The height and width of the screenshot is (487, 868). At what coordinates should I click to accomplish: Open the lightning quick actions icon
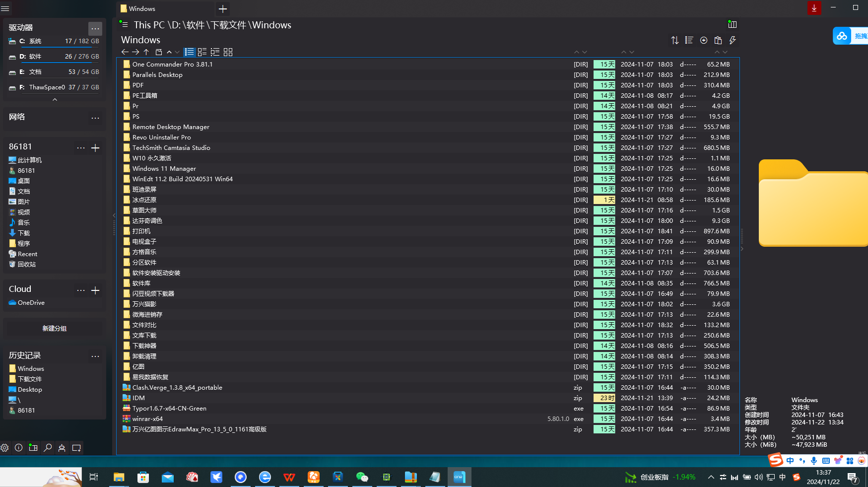coord(733,40)
